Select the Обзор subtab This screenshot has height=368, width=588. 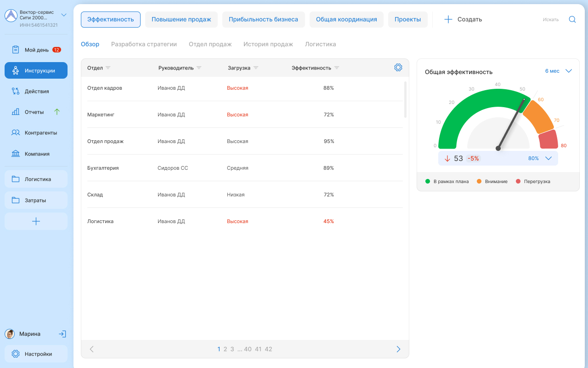pyautogui.click(x=90, y=44)
